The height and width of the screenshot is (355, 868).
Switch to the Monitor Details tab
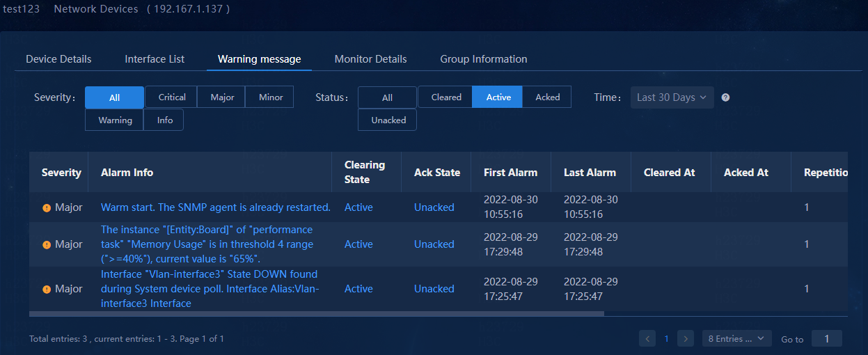(x=370, y=59)
